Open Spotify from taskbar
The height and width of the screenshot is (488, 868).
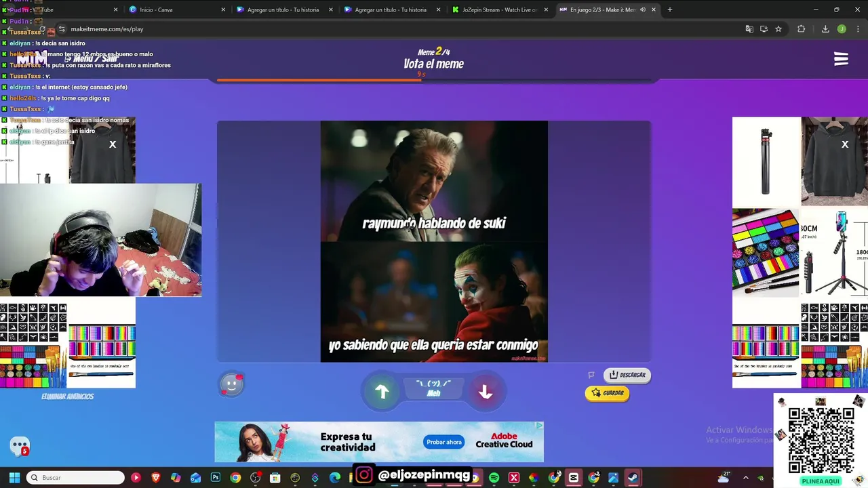click(x=494, y=478)
